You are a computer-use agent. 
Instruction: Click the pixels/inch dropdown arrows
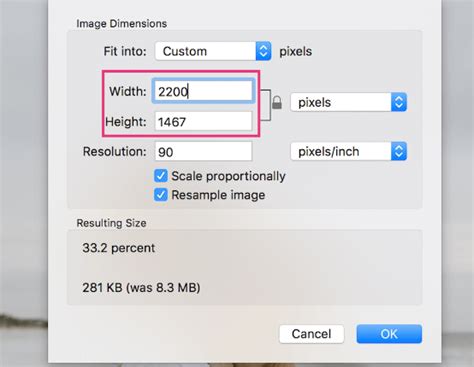coord(399,151)
